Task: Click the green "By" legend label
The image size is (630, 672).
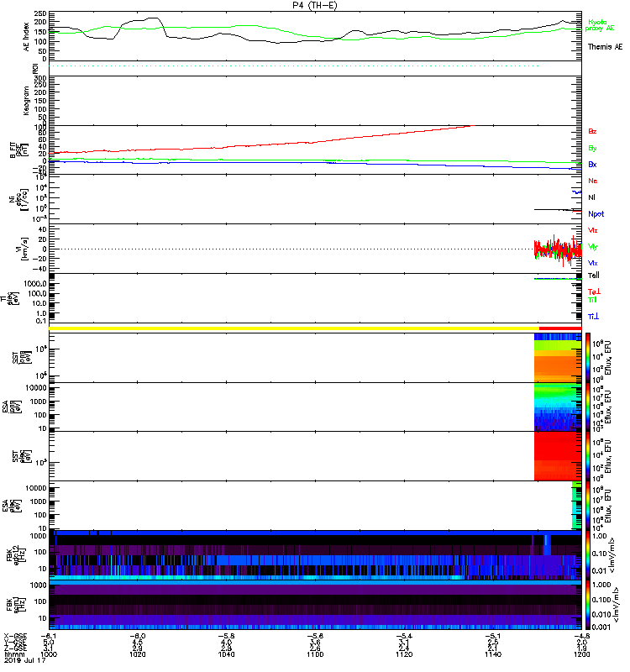Action: pos(593,148)
